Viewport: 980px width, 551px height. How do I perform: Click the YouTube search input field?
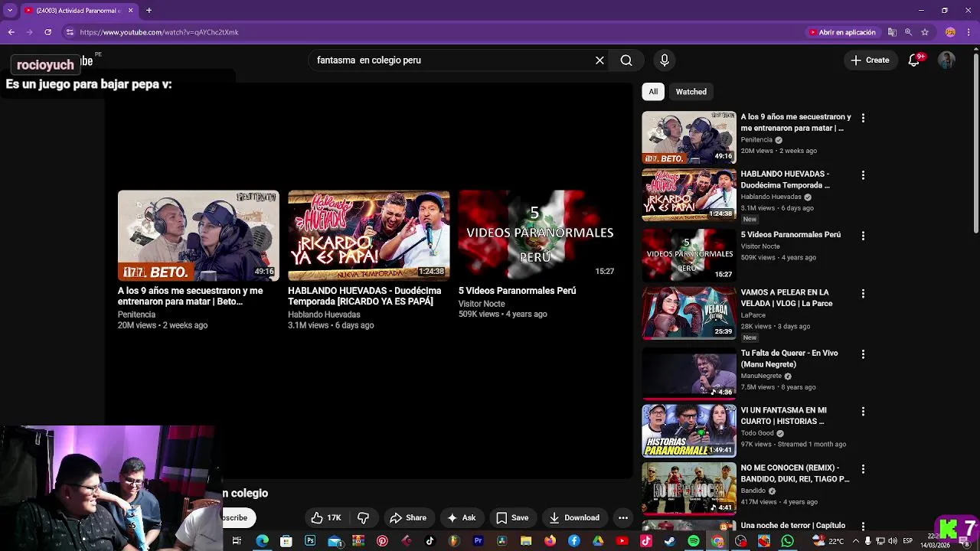coord(452,60)
